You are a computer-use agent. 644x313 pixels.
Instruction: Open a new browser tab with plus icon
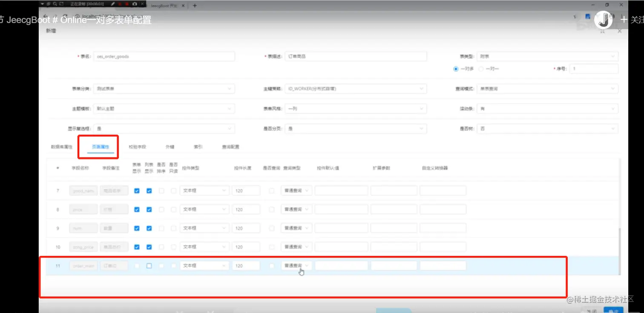[195, 6]
